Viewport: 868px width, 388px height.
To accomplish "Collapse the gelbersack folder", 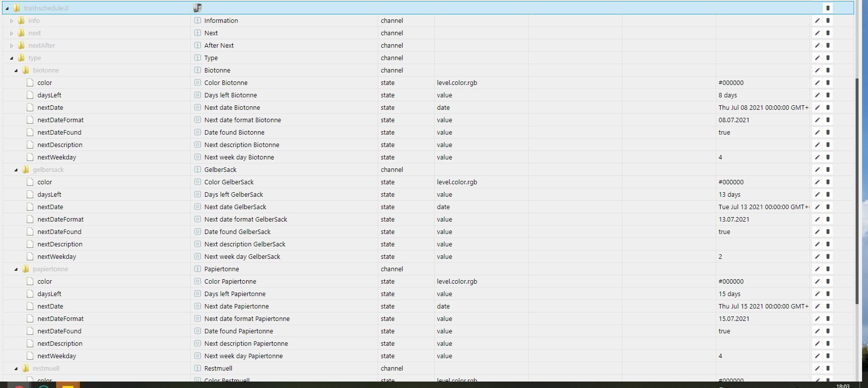I will click(x=16, y=170).
